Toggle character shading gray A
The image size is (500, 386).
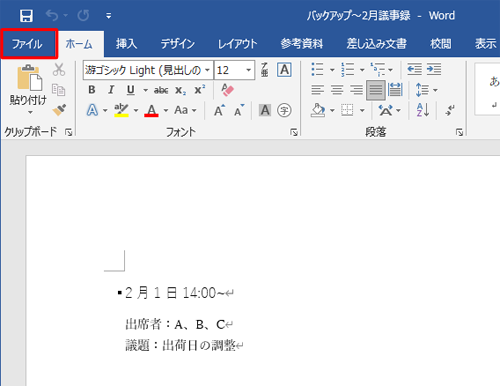coord(265,110)
